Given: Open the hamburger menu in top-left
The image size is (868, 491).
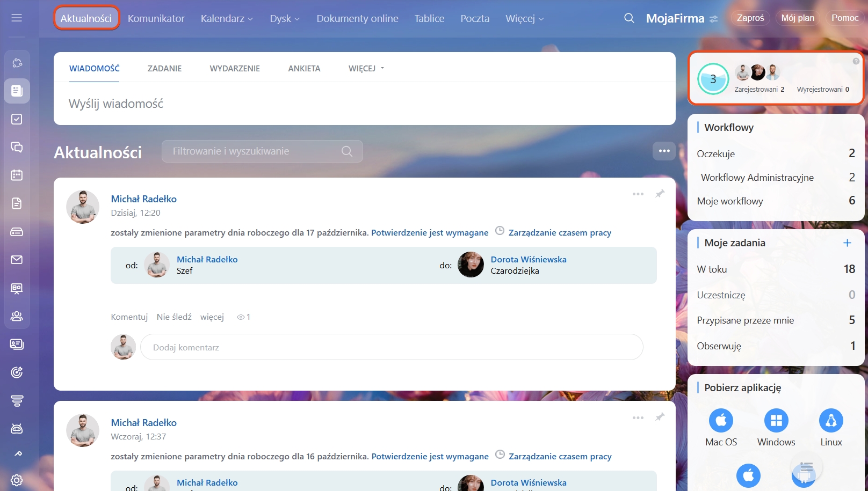Looking at the screenshot, I should 17,18.
